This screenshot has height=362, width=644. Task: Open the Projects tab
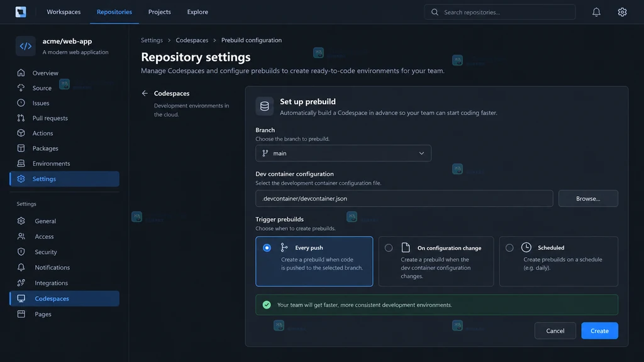(x=159, y=12)
